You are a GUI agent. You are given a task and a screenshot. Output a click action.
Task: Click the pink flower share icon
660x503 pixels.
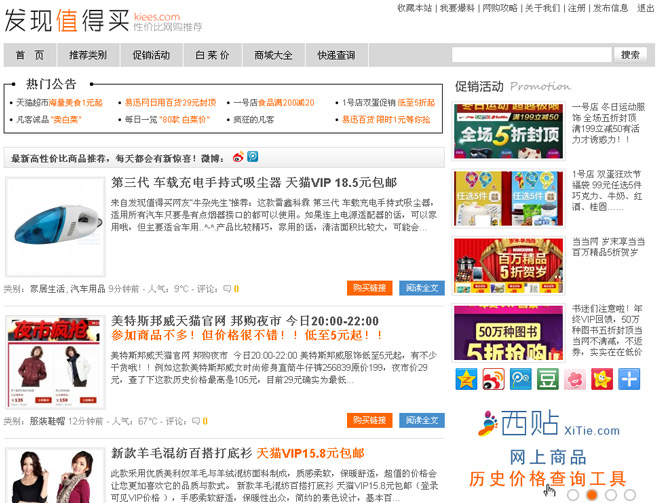[x=574, y=379]
